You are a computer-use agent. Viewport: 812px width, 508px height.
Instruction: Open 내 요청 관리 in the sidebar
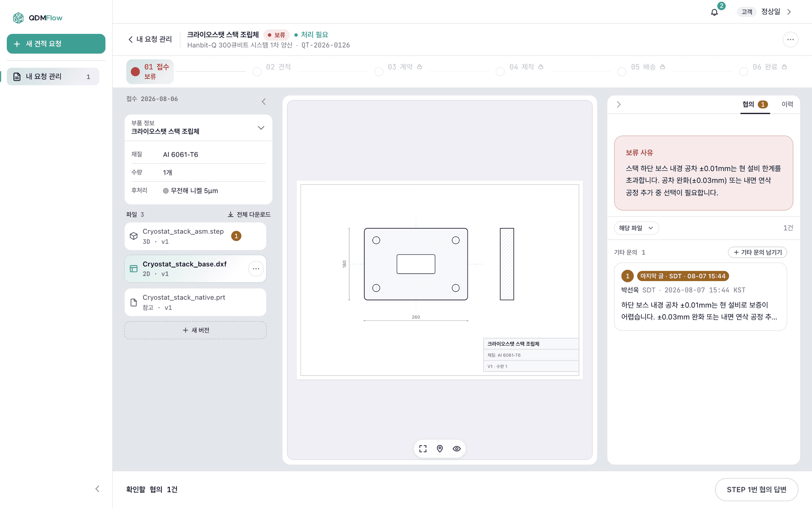(x=53, y=77)
